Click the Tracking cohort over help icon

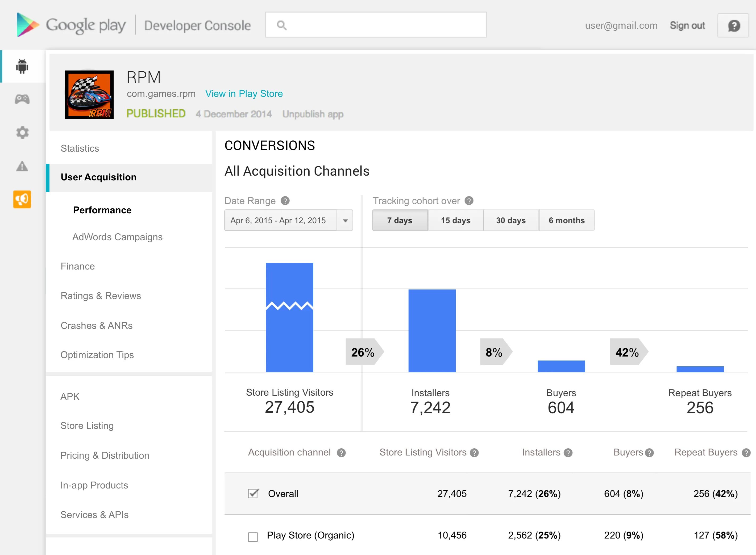(469, 201)
